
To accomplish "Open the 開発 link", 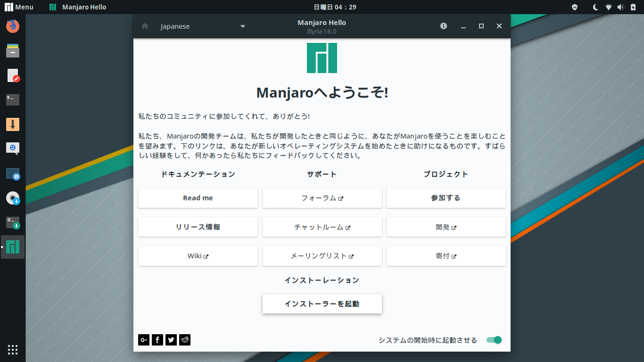I will [446, 227].
